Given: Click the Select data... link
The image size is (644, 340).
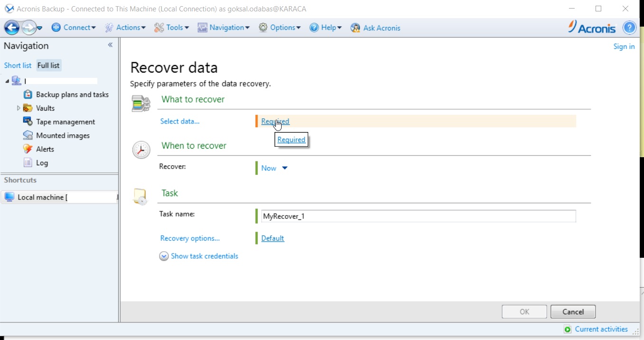Looking at the screenshot, I should [180, 121].
